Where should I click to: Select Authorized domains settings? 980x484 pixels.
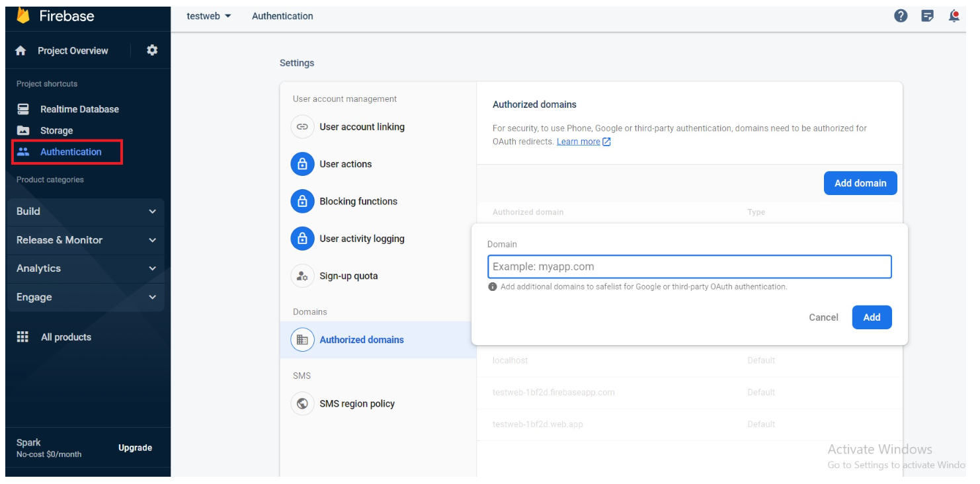coord(378,340)
